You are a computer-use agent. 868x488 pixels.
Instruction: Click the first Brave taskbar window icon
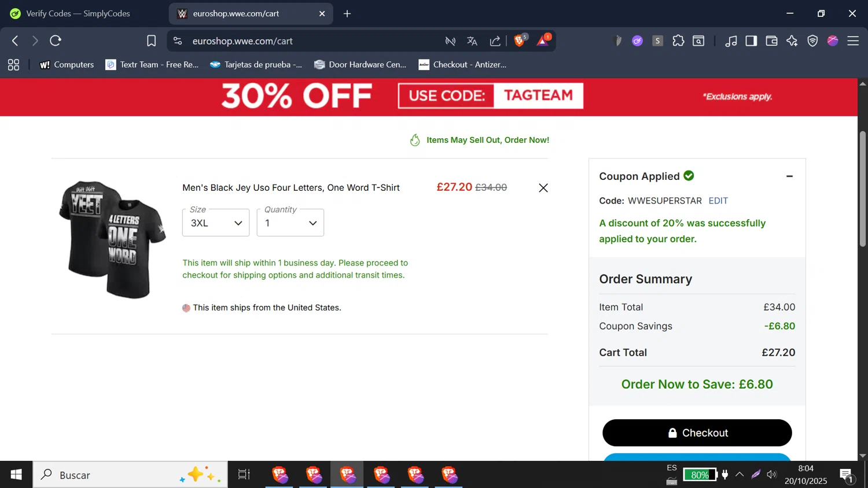pyautogui.click(x=279, y=475)
